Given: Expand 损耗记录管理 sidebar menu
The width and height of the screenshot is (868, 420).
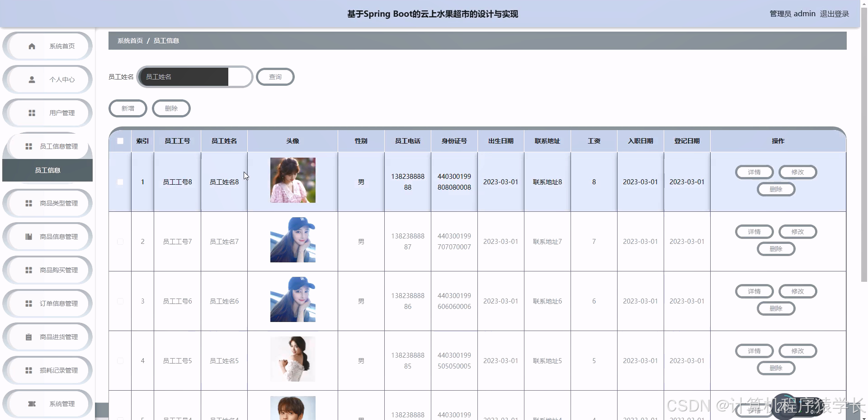Looking at the screenshot, I should coord(47,370).
